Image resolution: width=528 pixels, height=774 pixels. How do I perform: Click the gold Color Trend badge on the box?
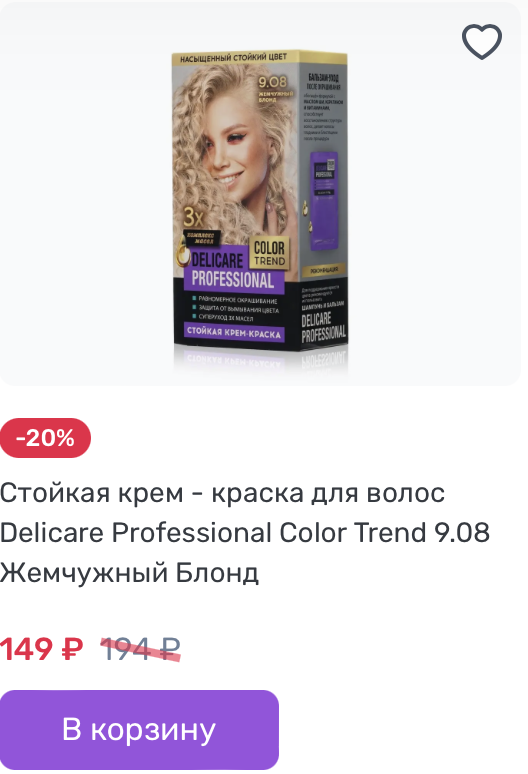(269, 254)
